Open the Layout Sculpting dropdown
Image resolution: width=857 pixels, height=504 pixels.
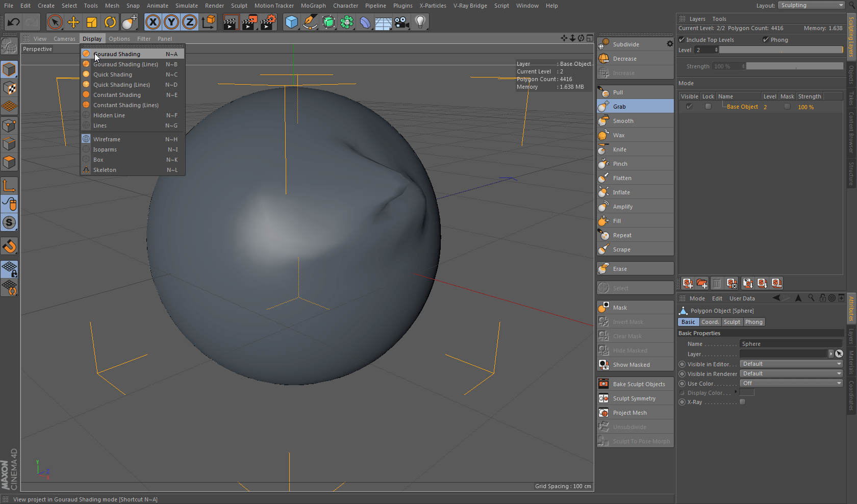(812, 5)
